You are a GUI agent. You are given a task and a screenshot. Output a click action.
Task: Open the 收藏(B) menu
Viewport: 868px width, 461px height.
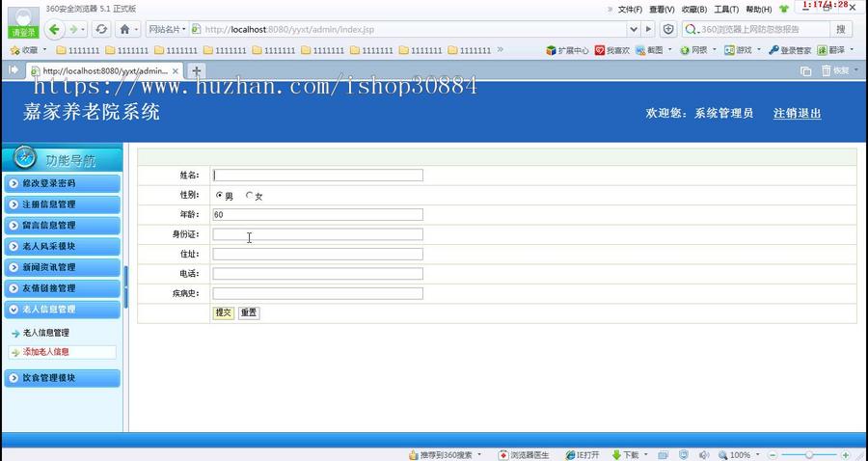[694, 10]
